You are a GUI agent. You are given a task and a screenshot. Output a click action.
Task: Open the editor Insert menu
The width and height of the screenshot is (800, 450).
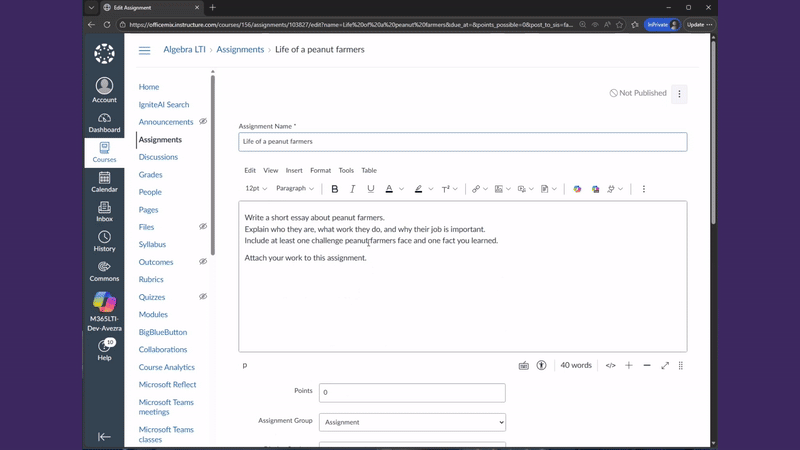click(294, 170)
